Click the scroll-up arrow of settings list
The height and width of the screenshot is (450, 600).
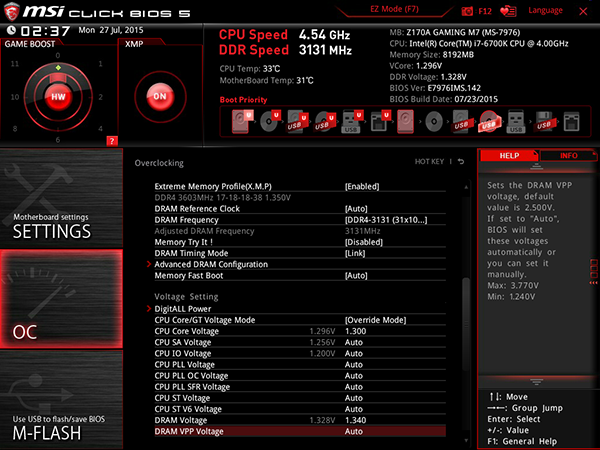466,187
